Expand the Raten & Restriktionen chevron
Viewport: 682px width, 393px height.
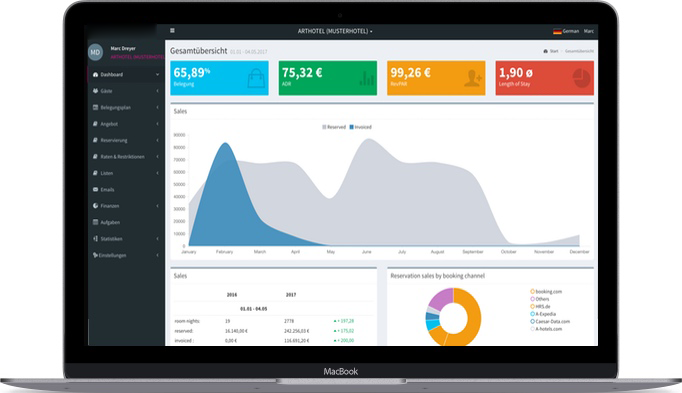(157, 157)
